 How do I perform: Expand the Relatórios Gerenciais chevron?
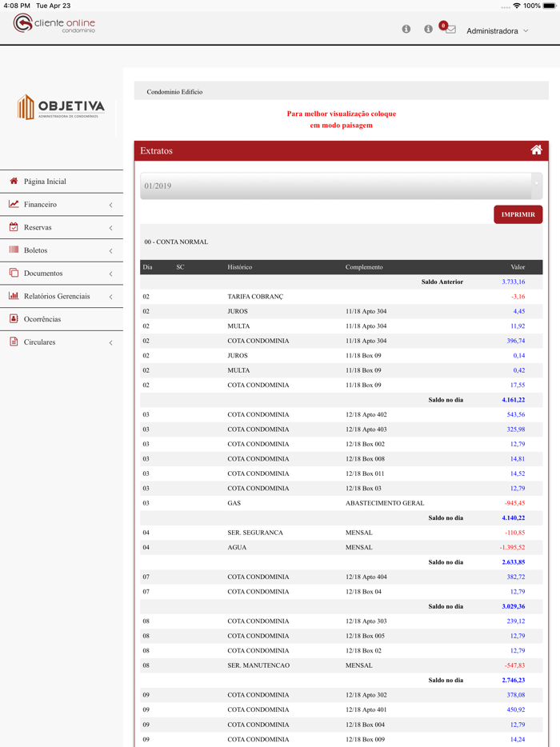pyautogui.click(x=110, y=297)
